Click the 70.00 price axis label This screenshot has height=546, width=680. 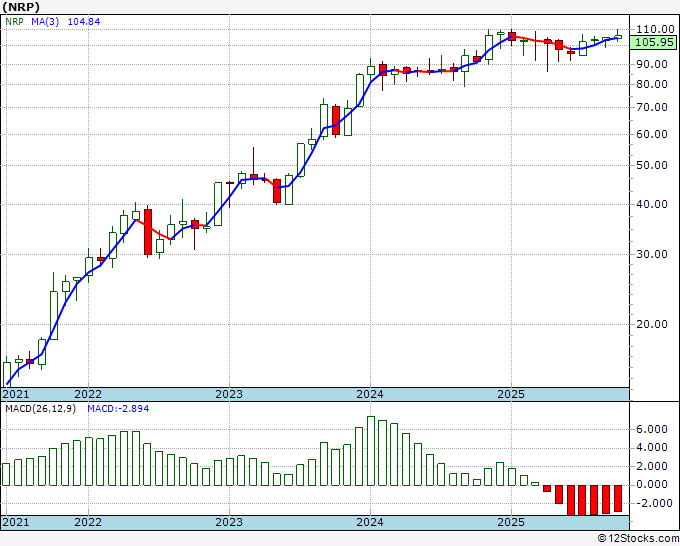point(652,107)
